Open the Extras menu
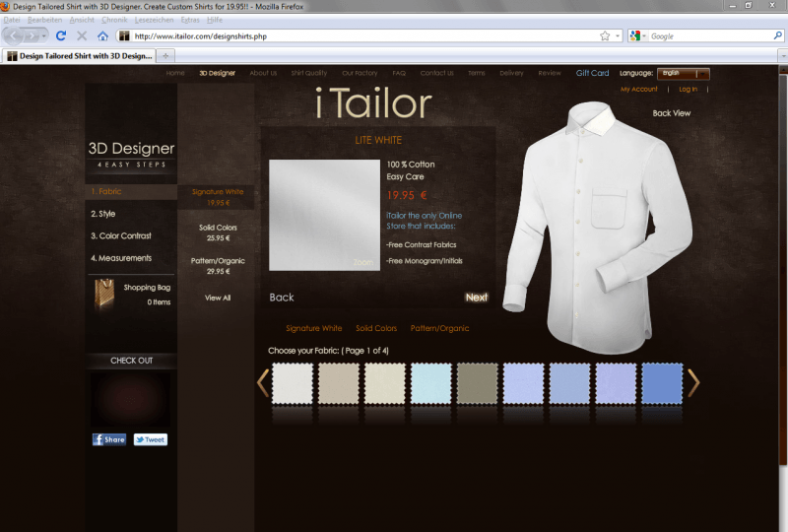This screenshot has width=788, height=532. tap(190, 20)
